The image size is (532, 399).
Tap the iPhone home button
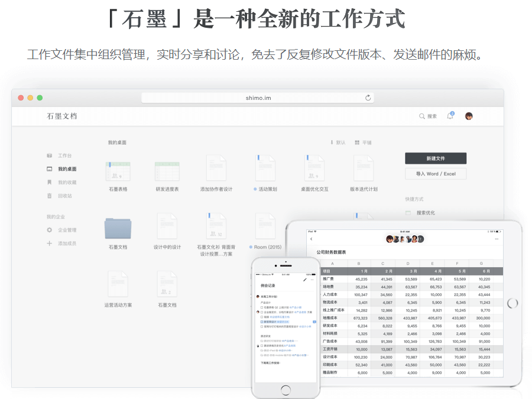(x=286, y=390)
